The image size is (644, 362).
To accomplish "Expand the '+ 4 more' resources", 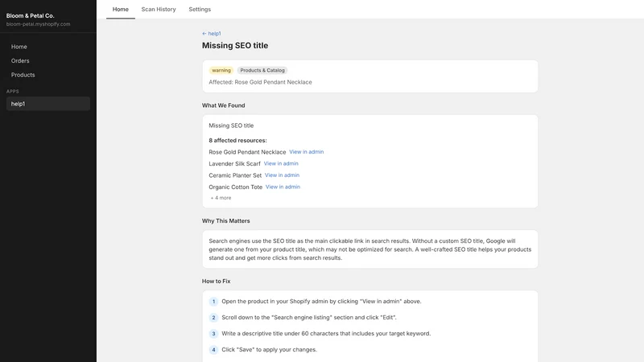I will pyautogui.click(x=221, y=198).
